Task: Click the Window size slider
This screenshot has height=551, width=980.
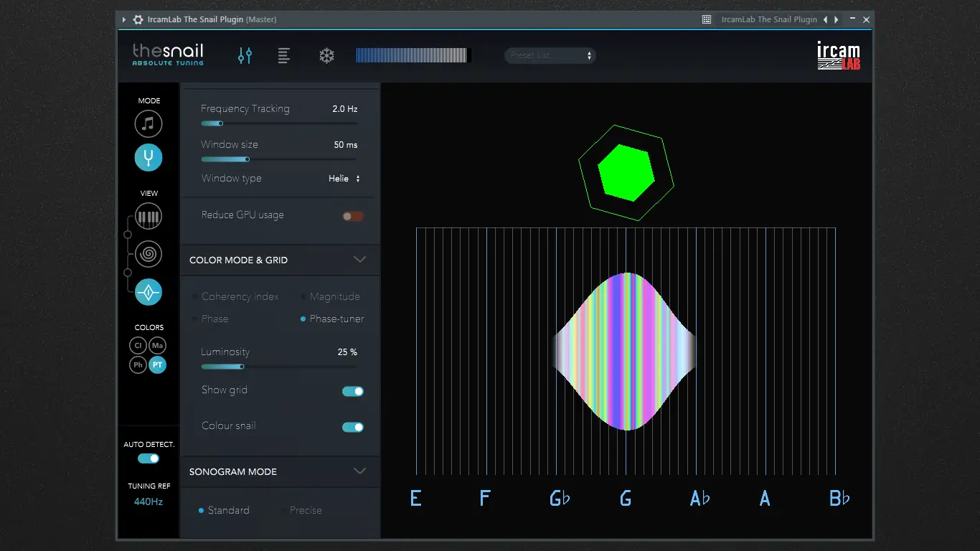Action: pos(279,159)
